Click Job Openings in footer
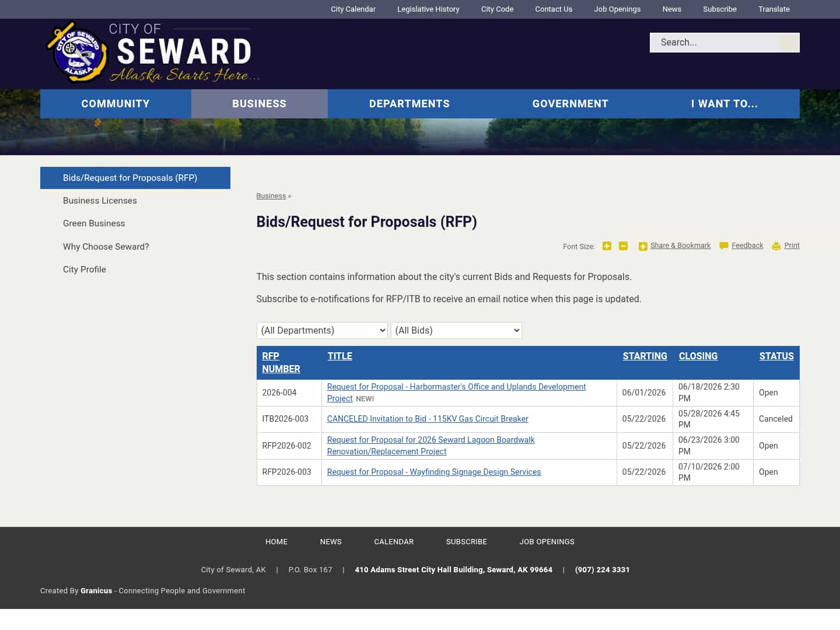 point(547,542)
